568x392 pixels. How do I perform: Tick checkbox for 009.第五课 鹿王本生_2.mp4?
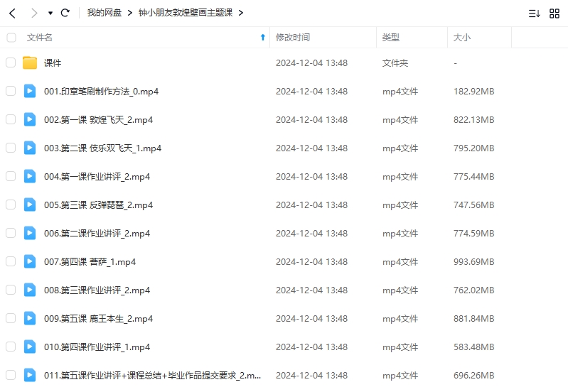click(11, 318)
